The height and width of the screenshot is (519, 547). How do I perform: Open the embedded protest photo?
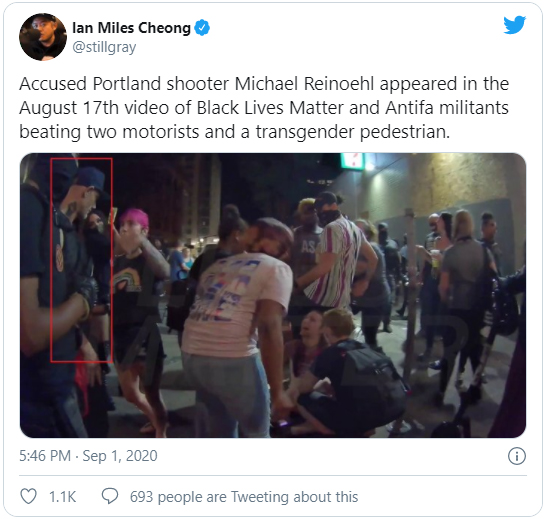[273, 295]
